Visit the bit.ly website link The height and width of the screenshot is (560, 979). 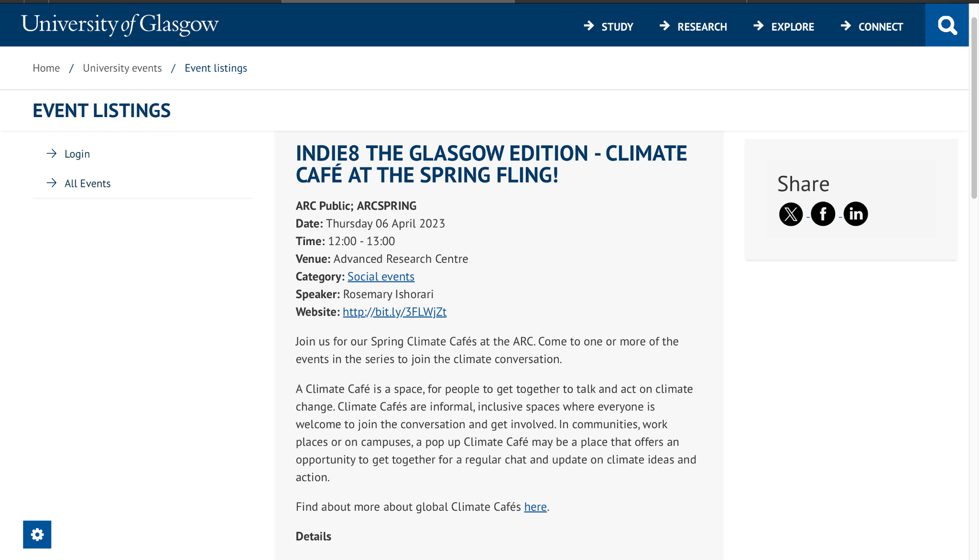tap(394, 312)
